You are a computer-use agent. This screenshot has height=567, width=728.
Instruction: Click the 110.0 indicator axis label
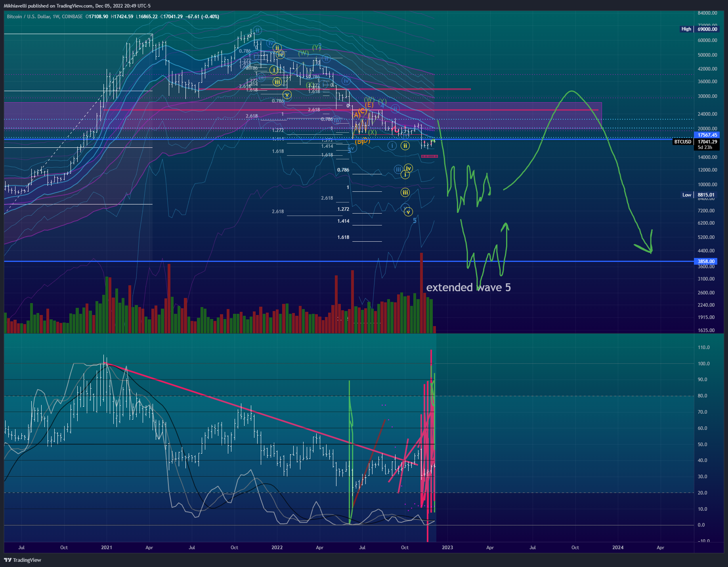tap(704, 347)
